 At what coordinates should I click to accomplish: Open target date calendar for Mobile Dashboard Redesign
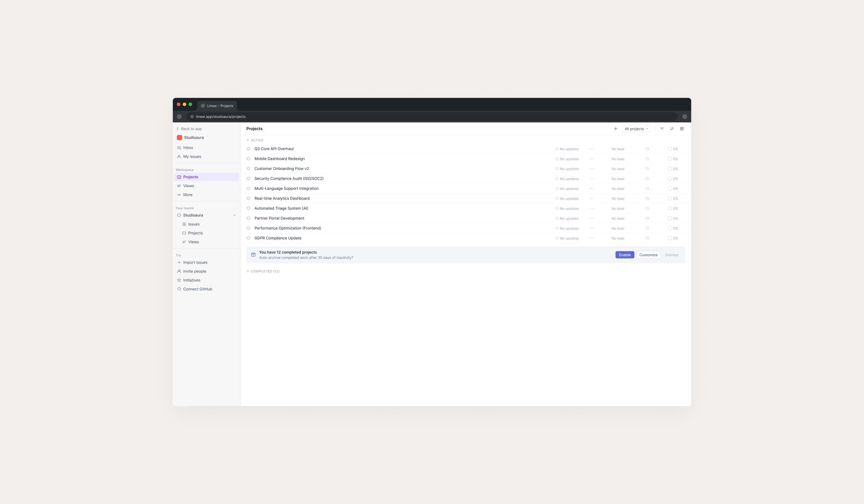647,159
